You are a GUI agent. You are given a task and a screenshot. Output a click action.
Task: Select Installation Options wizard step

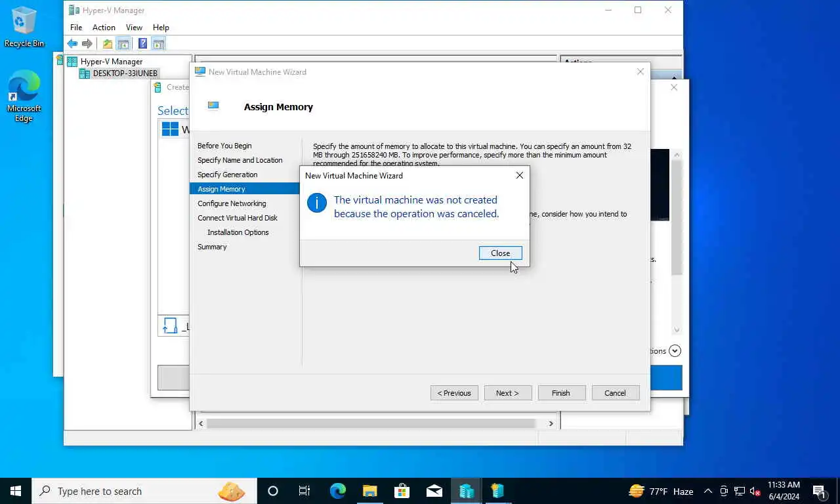point(238,232)
